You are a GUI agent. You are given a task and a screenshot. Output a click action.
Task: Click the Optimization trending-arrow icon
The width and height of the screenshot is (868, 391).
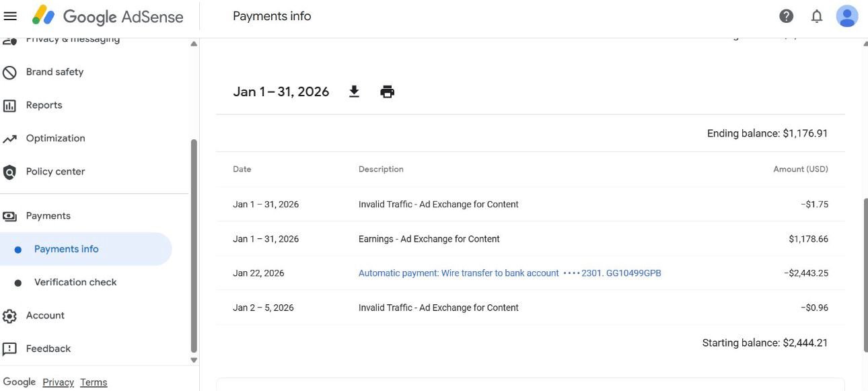(9, 138)
